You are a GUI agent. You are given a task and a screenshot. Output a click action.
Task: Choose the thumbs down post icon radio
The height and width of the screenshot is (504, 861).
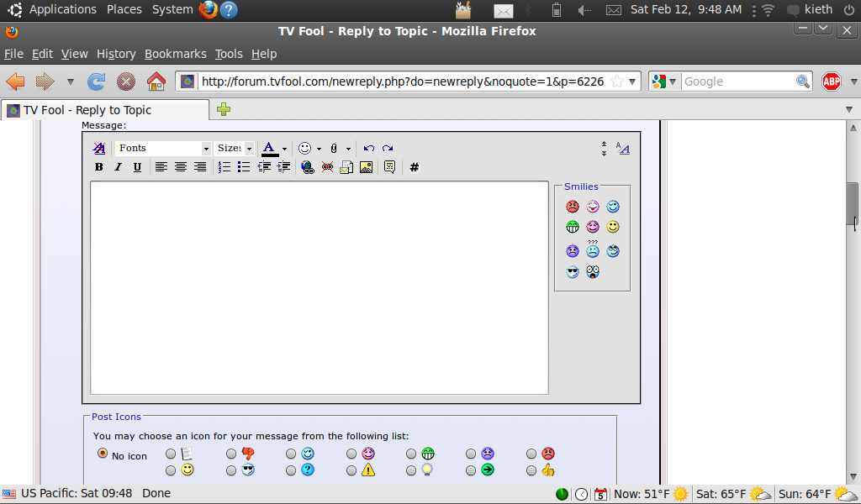pos(231,454)
